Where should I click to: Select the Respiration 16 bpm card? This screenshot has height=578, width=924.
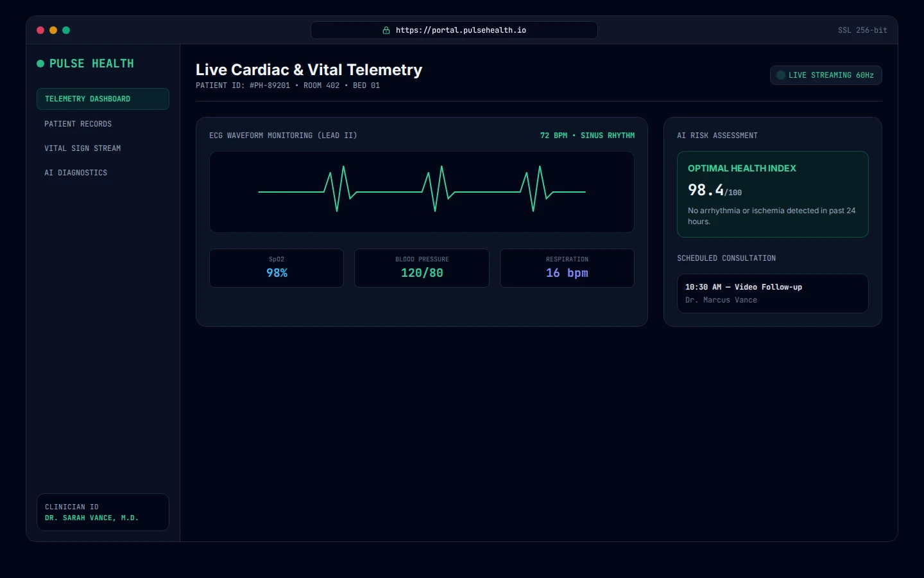(567, 268)
